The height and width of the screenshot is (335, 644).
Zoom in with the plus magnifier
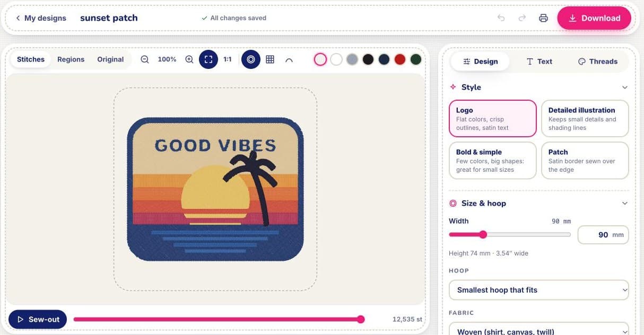[x=189, y=59]
